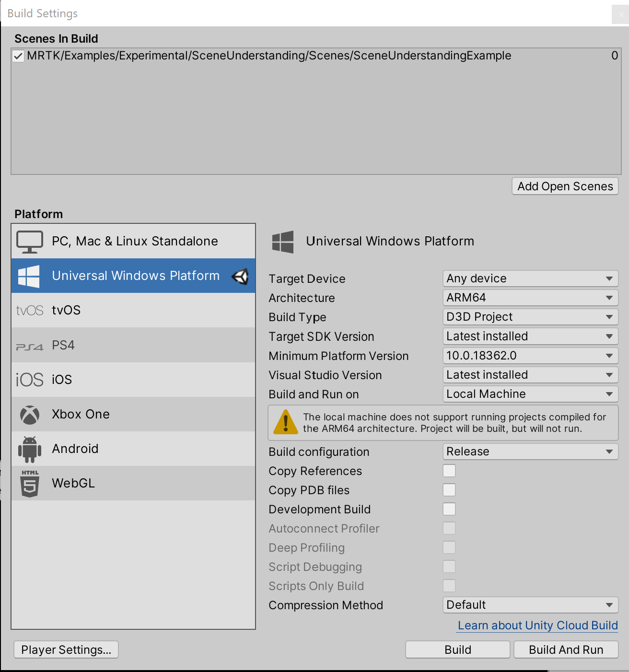This screenshot has width=629, height=672.
Task: Click the Windows logo in the platform list
Action: coord(29,276)
